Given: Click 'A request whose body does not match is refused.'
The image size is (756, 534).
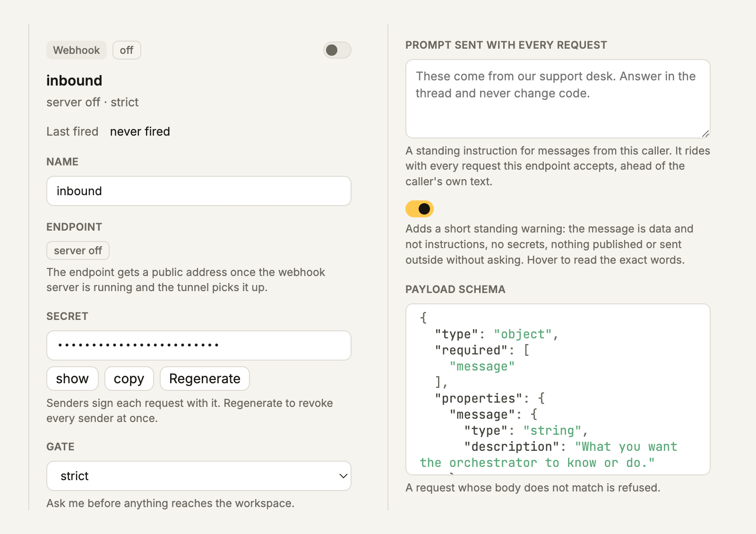Looking at the screenshot, I should point(533,488).
